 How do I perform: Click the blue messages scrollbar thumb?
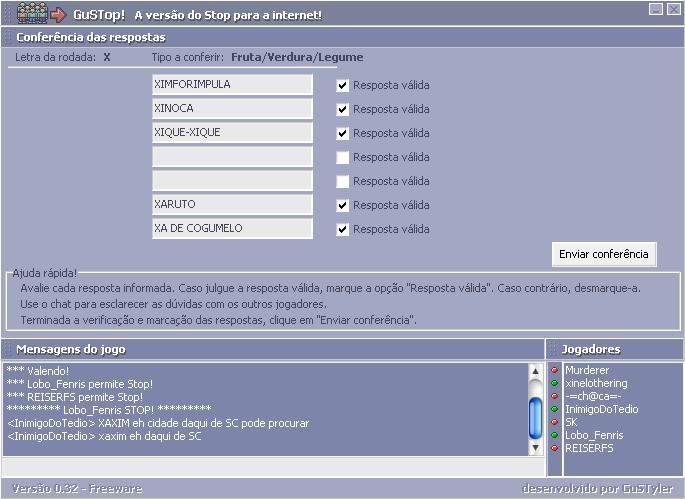pos(536,419)
